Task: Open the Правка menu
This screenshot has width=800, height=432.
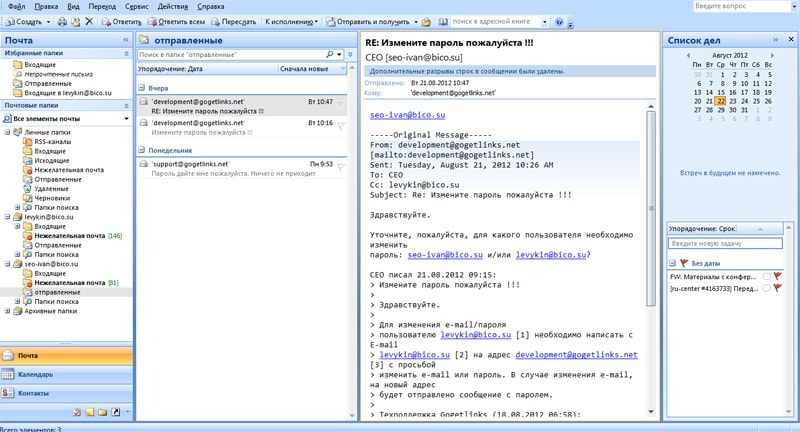Action: 46,7
